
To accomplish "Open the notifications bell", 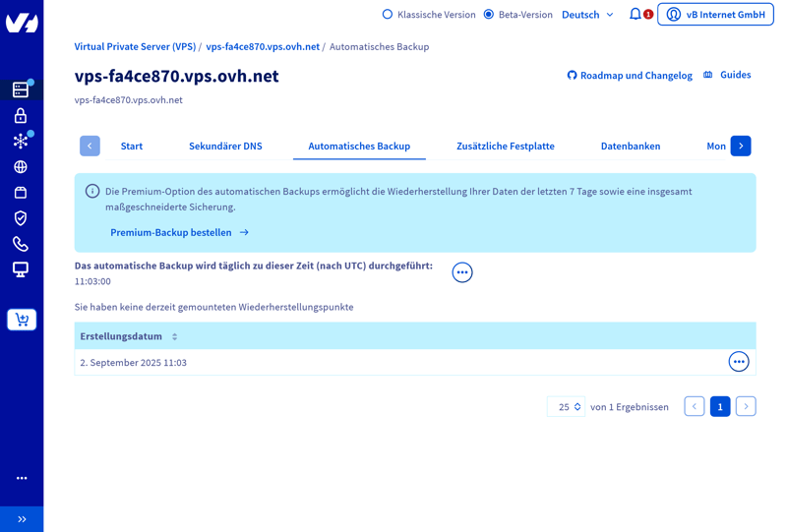I will [636, 15].
